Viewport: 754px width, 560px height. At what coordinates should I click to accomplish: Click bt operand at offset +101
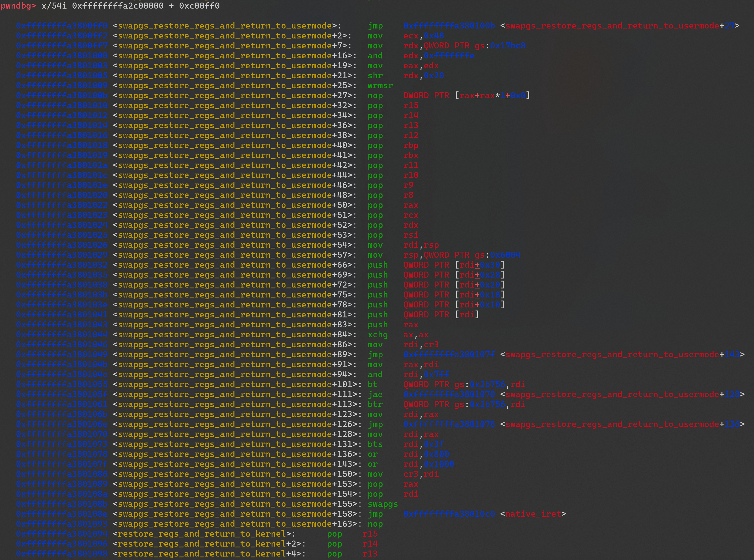coord(464,384)
